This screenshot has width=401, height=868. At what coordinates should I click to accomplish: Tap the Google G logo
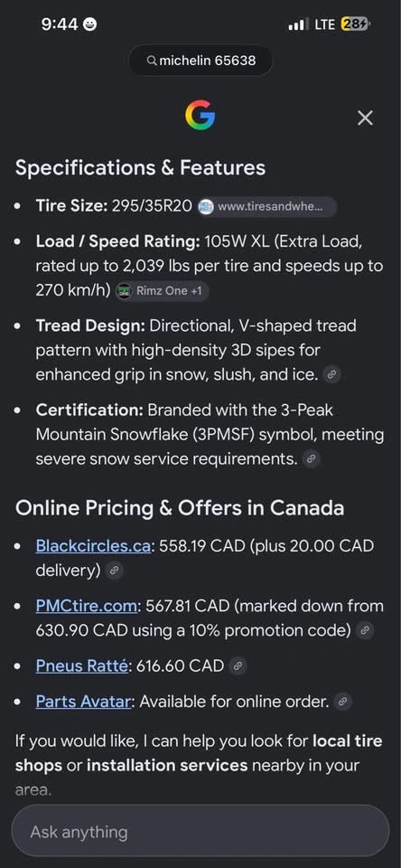click(200, 116)
